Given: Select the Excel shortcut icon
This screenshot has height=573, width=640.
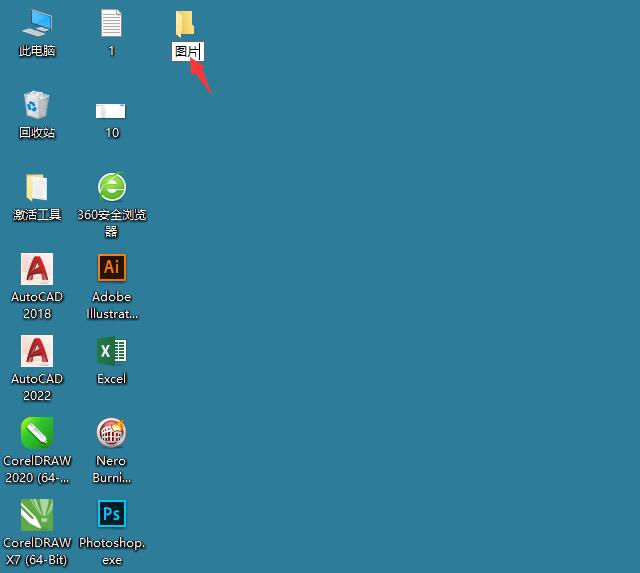Looking at the screenshot, I should 112,350.
